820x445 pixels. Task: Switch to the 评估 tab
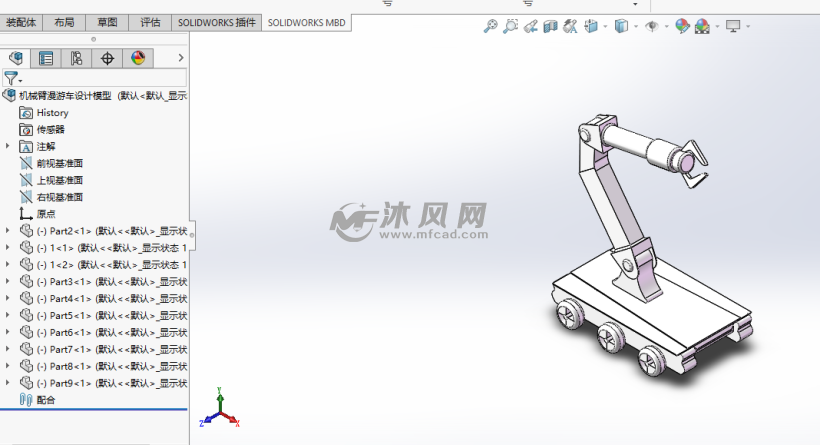(149, 22)
